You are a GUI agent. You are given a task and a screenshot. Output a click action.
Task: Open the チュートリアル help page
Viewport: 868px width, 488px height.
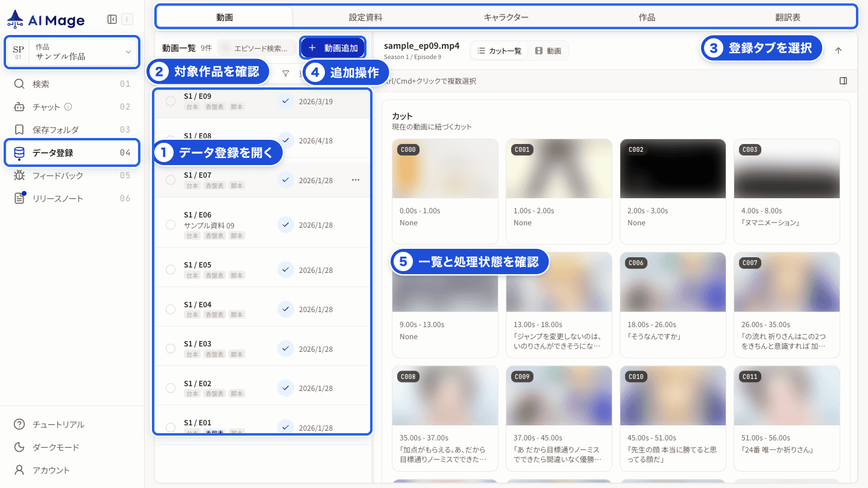[x=72, y=424]
